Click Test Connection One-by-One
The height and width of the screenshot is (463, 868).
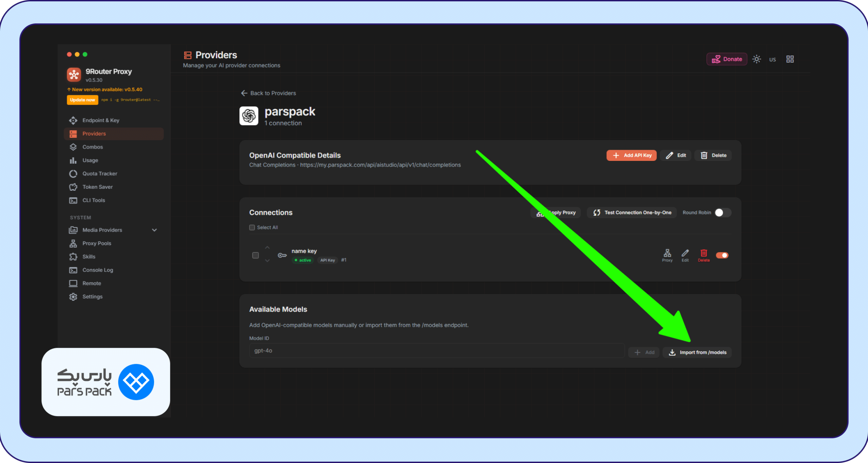point(632,212)
